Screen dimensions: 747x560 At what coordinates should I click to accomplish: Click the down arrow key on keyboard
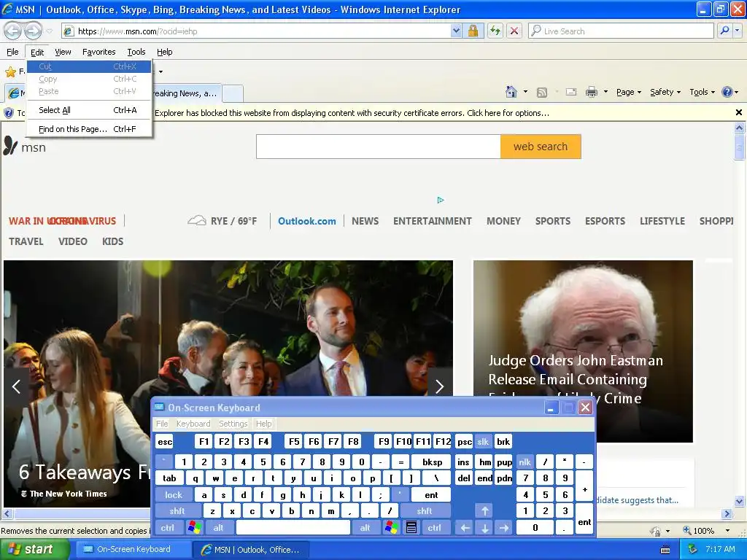(x=484, y=528)
